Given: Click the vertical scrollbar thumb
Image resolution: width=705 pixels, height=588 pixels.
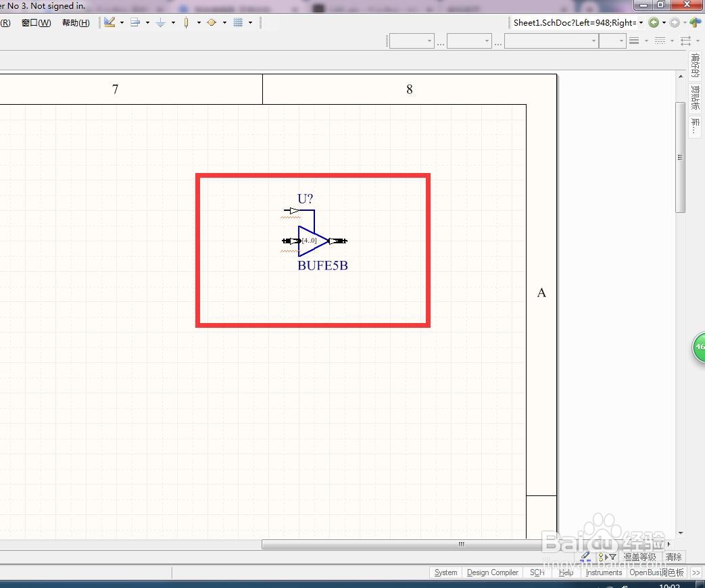Looking at the screenshot, I should pyautogui.click(x=680, y=157).
